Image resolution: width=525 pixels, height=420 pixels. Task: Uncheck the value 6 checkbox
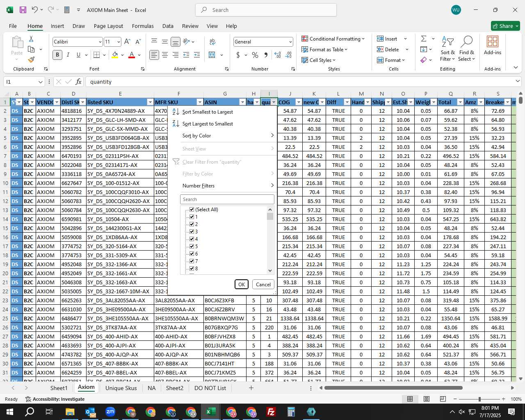pyautogui.click(x=192, y=254)
